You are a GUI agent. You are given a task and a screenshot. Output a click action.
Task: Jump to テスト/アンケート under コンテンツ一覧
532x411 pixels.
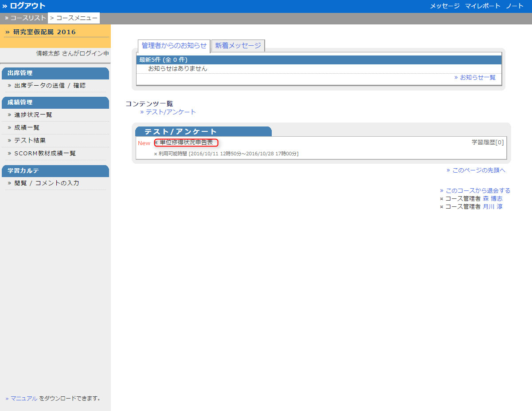click(x=171, y=112)
